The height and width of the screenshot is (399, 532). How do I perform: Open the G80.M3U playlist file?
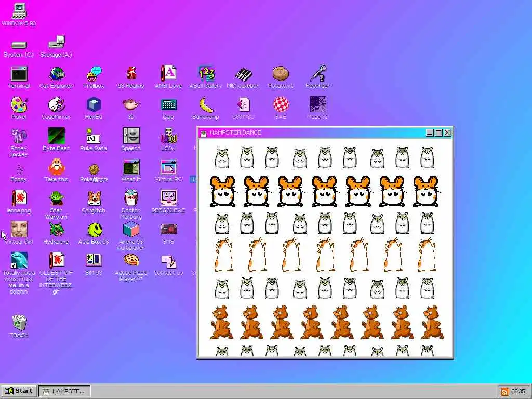click(x=243, y=105)
